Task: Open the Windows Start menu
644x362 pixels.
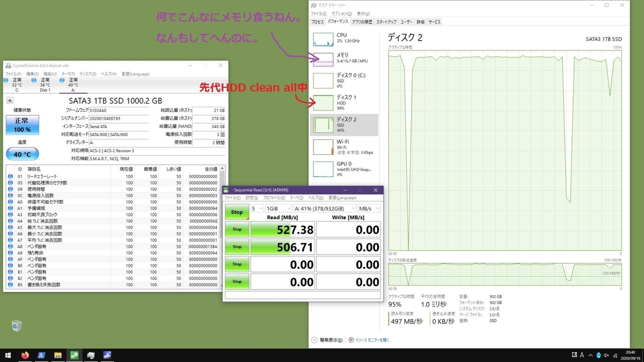Action: (8, 355)
